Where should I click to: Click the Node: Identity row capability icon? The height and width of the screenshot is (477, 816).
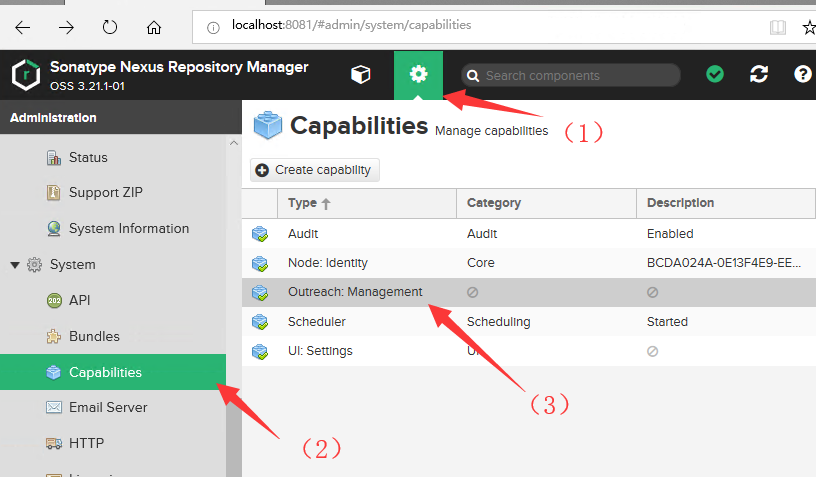(x=260, y=264)
